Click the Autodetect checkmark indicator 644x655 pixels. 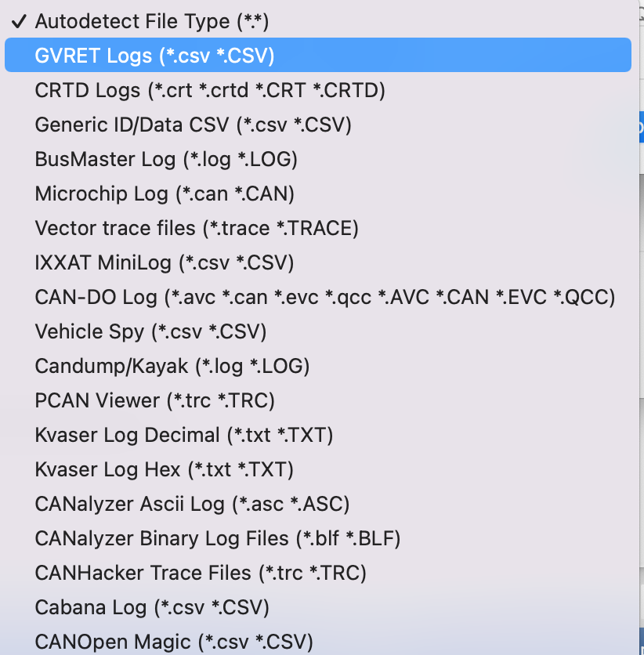20,21
